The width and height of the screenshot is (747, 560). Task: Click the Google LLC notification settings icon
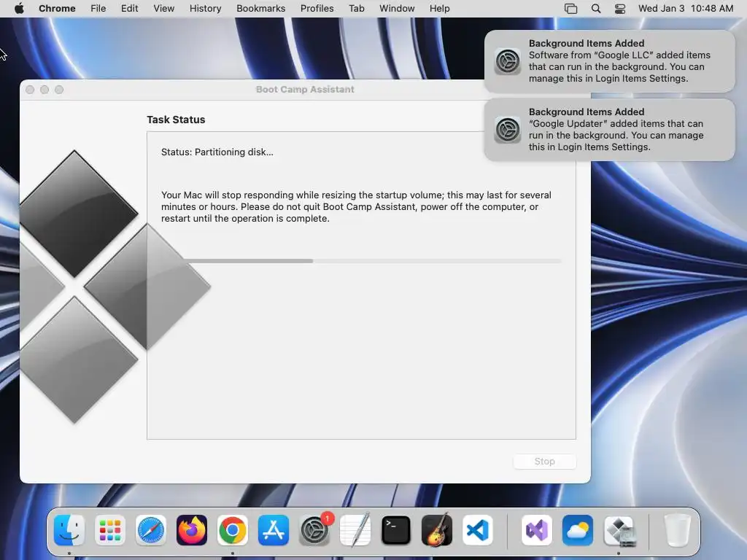pyautogui.click(x=508, y=61)
